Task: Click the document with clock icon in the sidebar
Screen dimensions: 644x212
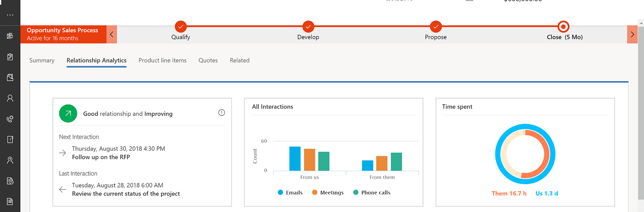Action: [x=10, y=181]
